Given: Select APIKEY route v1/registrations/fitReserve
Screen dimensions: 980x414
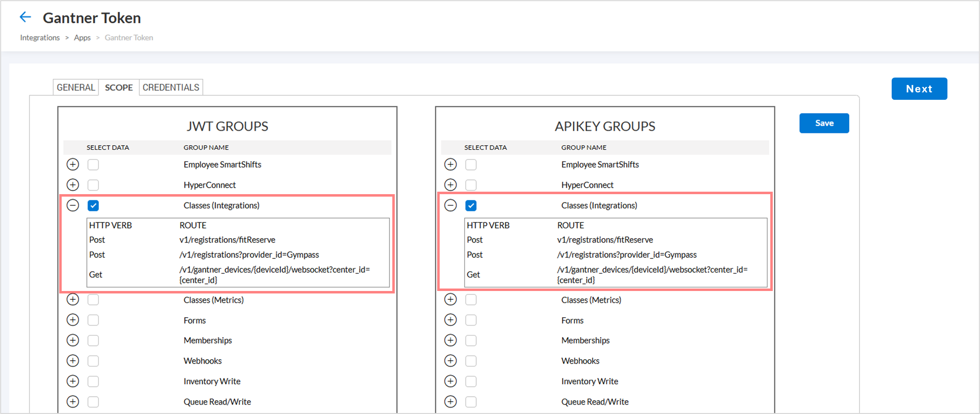Looking at the screenshot, I should (x=605, y=240).
